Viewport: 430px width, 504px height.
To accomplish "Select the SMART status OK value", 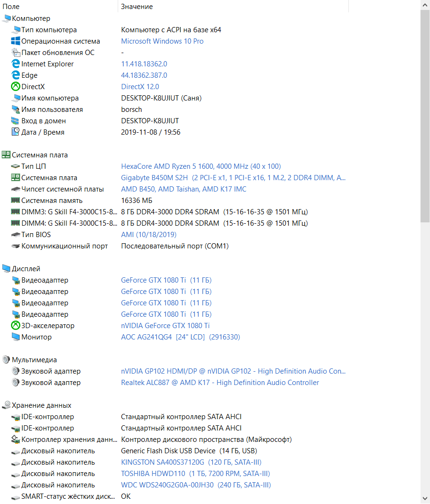I will tap(126, 496).
